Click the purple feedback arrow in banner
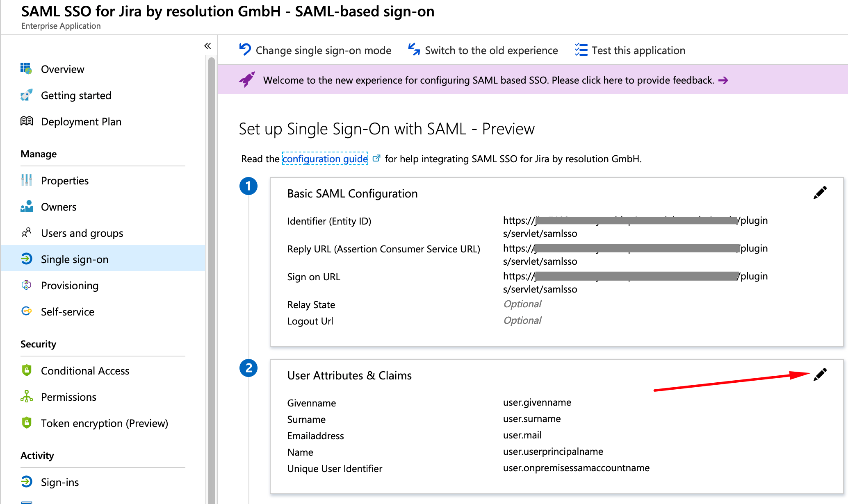The height and width of the screenshot is (504, 848). pyautogui.click(x=723, y=80)
